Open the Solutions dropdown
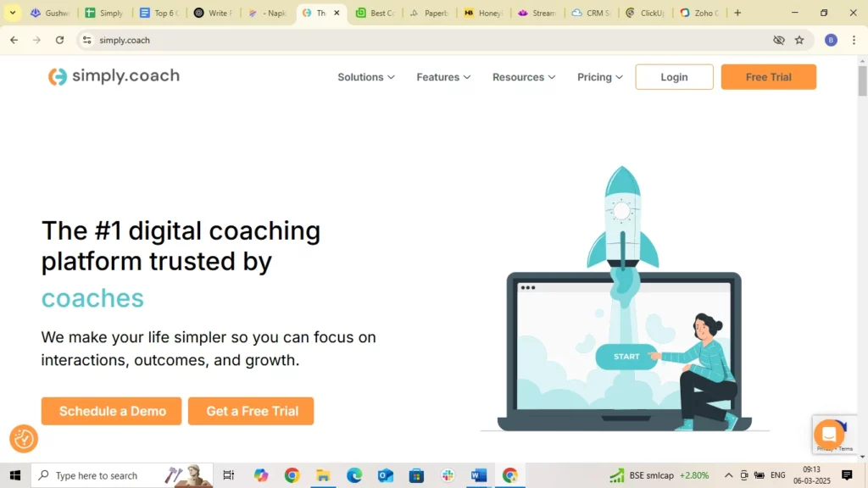The image size is (868, 488). 365,77
